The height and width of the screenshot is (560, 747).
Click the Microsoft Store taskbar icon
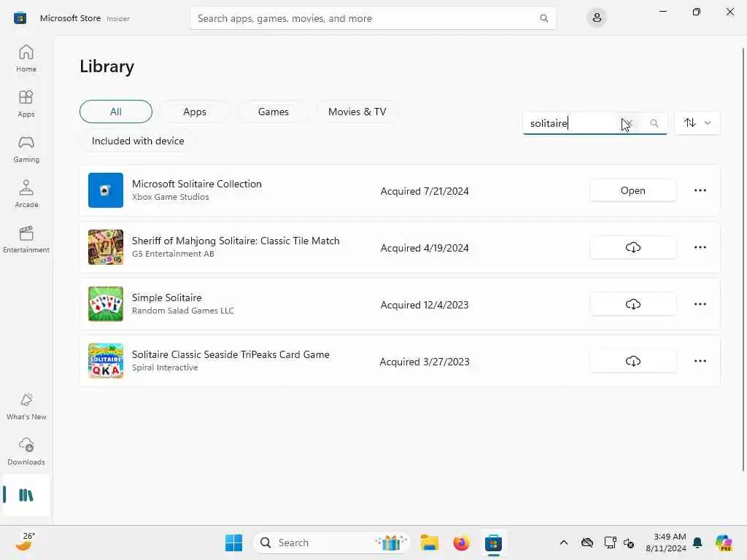pos(494,542)
